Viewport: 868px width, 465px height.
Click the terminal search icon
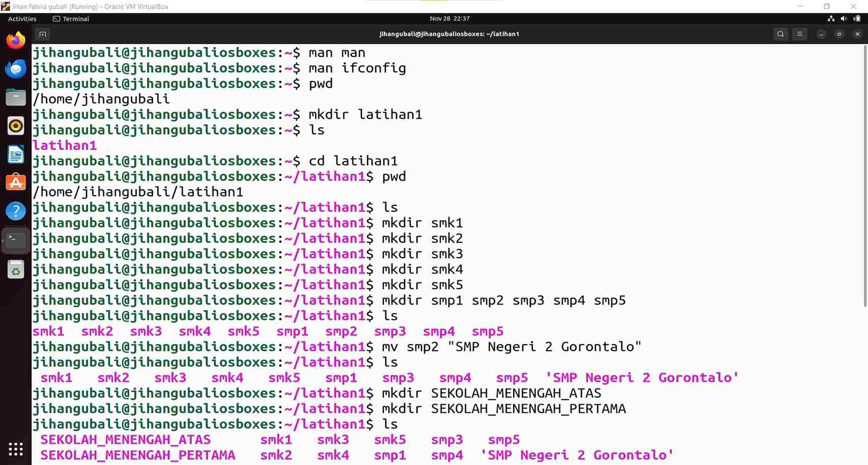[x=780, y=34]
